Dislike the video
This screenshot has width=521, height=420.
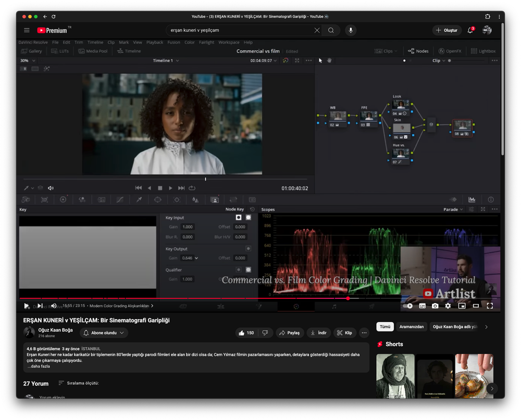(265, 333)
